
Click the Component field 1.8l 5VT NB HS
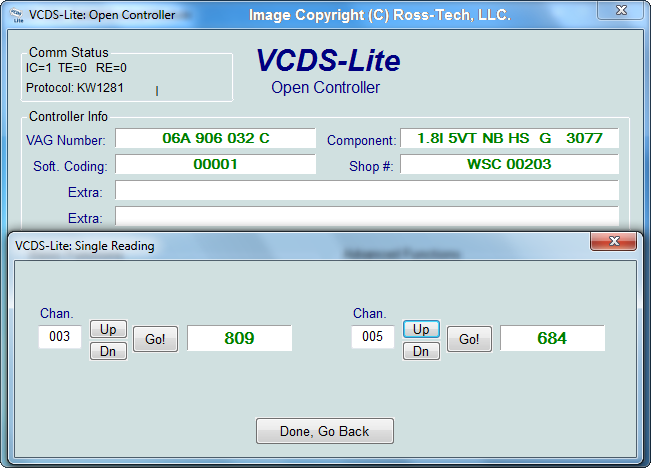[509, 138]
